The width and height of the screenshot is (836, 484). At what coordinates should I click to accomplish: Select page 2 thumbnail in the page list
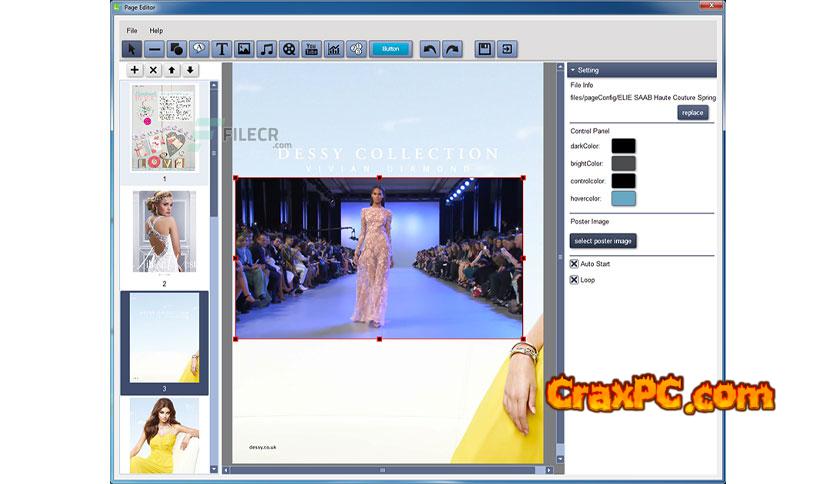coord(164,232)
